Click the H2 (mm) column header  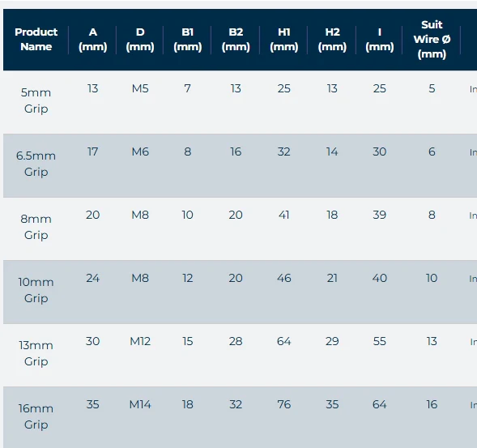(x=332, y=40)
